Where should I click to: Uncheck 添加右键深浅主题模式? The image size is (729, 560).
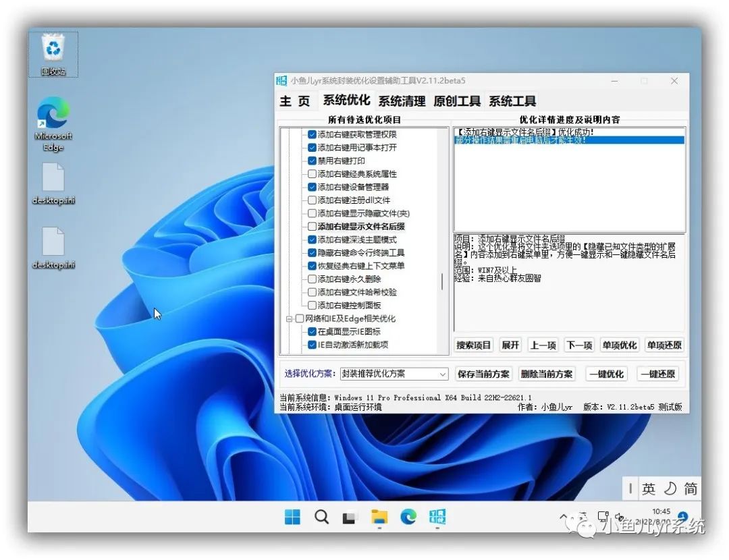pyautogui.click(x=312, y=240)
